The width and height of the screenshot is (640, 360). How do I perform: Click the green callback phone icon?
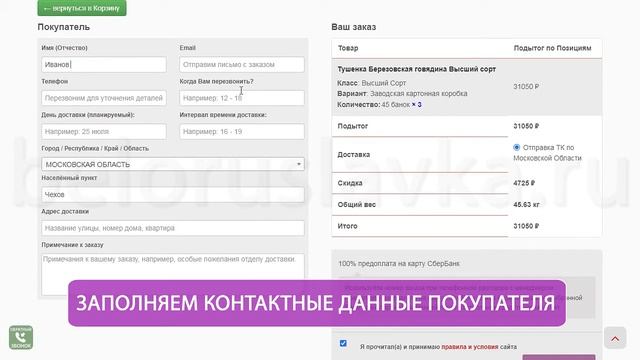pyautogui.click(x=21, y=337)
